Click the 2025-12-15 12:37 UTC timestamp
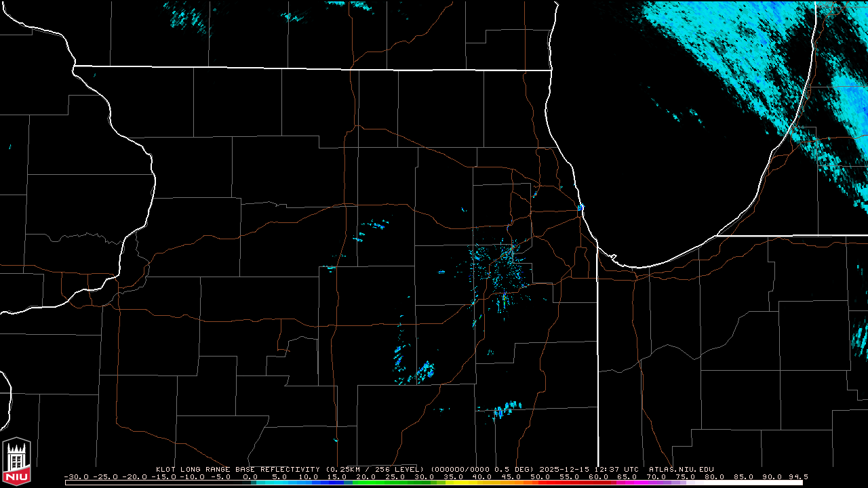868x488 pixels. (590, 469)
